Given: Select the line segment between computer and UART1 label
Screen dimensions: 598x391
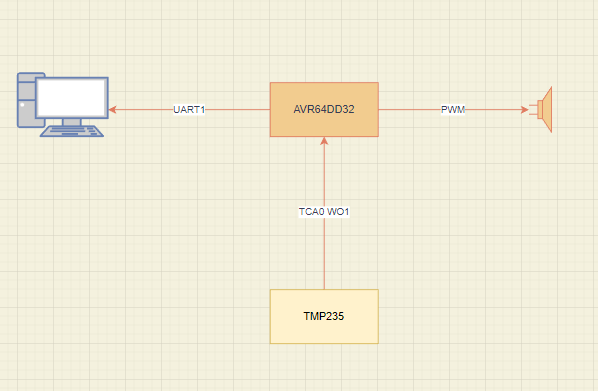Looking at the screenshot, I should click(x=145, y=110).
